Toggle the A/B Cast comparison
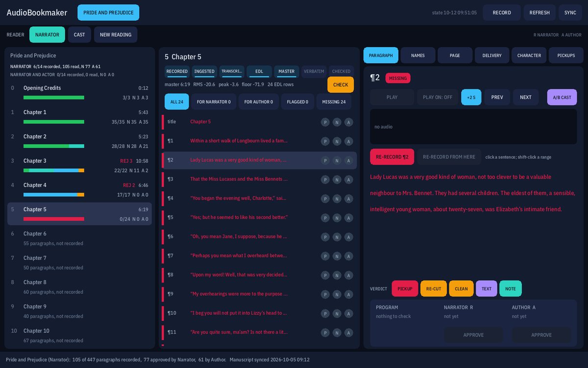Image resolution: width=588 pixels, height=368 pixels. point(562,97)
